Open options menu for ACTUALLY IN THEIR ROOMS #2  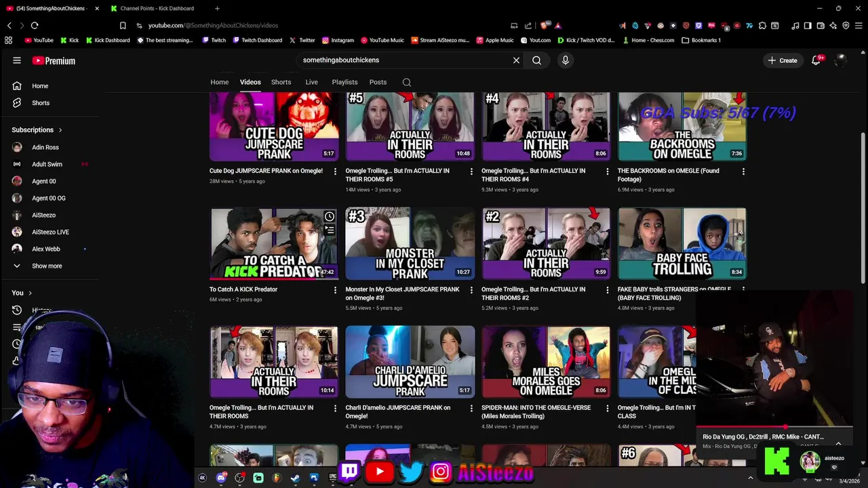[607, 290]
